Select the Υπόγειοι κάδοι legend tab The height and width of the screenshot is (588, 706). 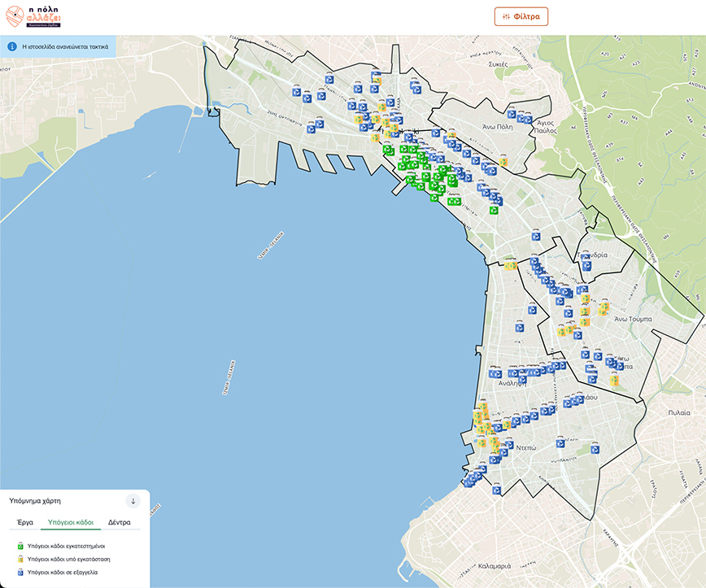pyautogui.click(x=71, y=522)
